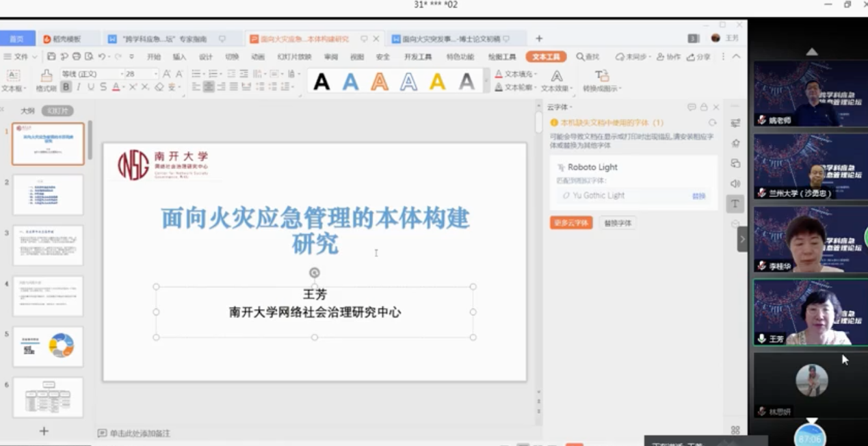Switch to the 插入 Insert ribbon tab
The image size is (868, 446).
[179, 57]
